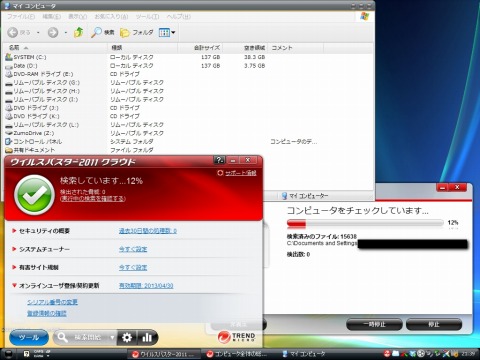The width and height of the screenshot is (480, 360).
Task: Open the bar chart reports icon
Action: click(x=147, y=338)
